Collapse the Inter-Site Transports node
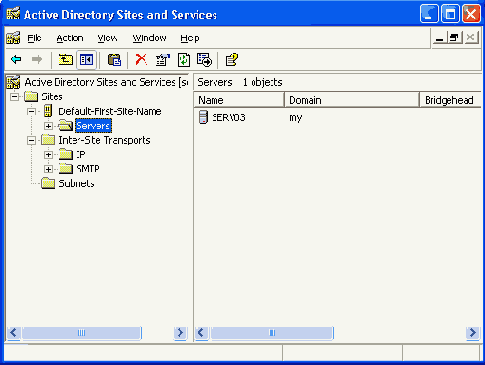The image size is (485, 365). pos(31,140)
